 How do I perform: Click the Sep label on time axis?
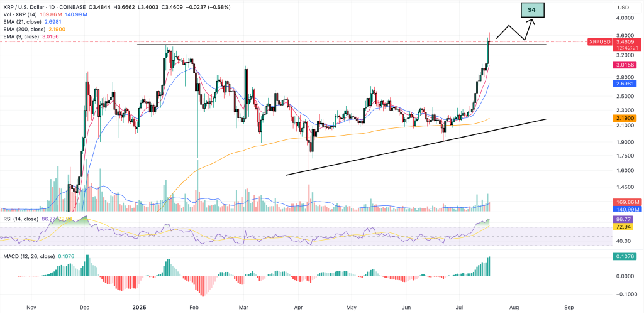point(569,306)
